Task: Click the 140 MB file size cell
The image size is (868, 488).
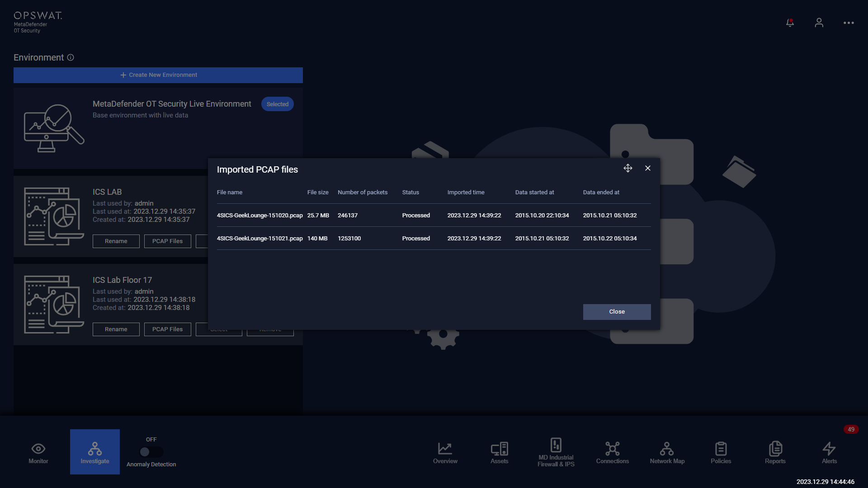Action: pos(317,239)
